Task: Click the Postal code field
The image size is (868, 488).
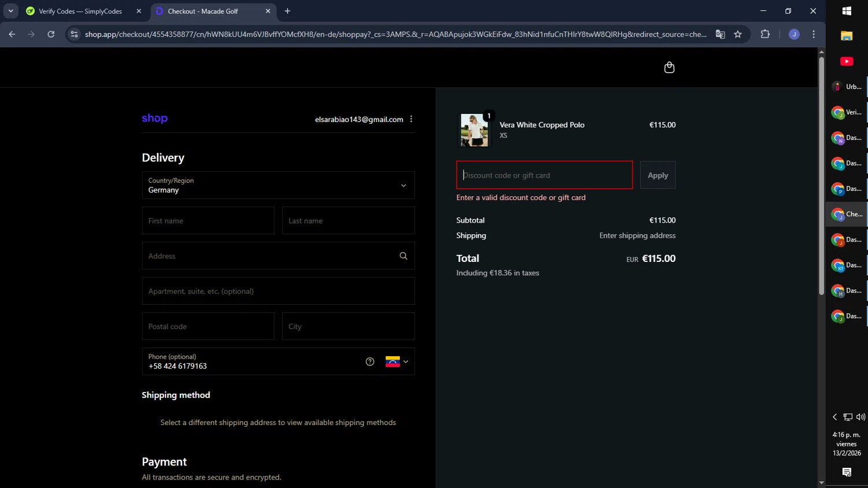Action: [x=208, y=326]
